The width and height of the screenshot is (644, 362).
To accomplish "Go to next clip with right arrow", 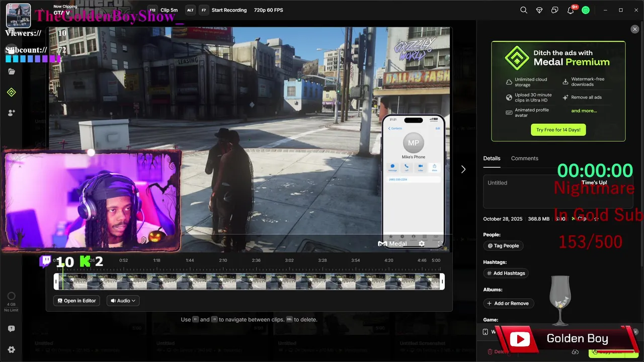I will point(463,169).
